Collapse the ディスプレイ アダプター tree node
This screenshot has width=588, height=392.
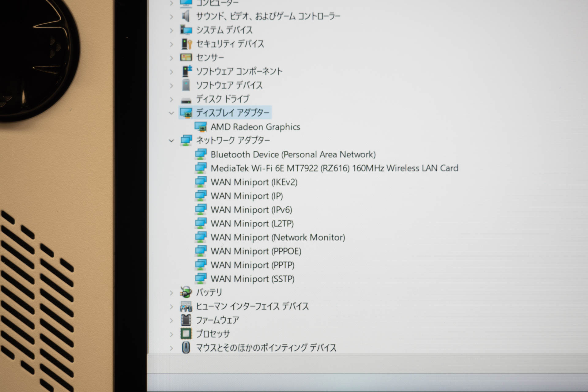171,113
